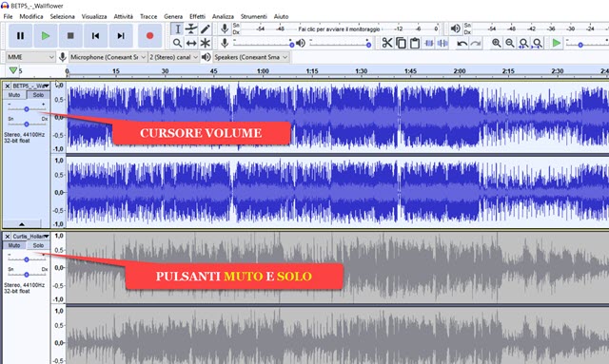Open the Tracce menu
Image resolution: width=609 pixels, height=364 pixels.
coord(148,16)
